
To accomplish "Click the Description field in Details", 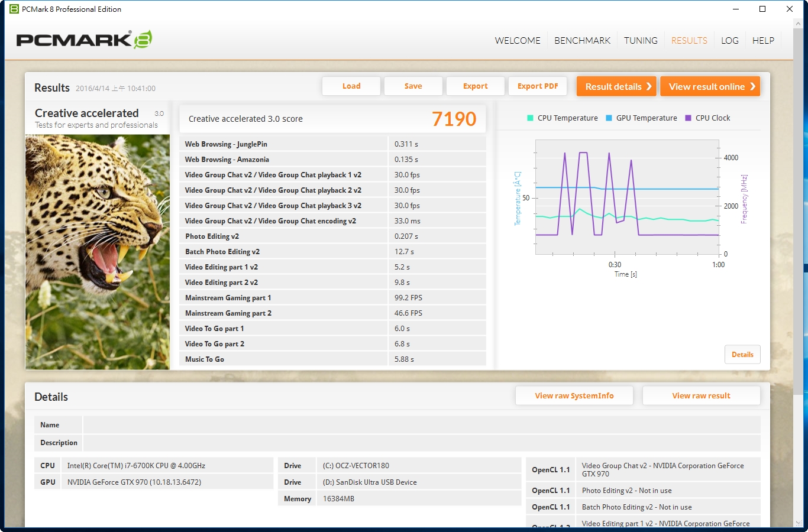I will click(422, 443).
